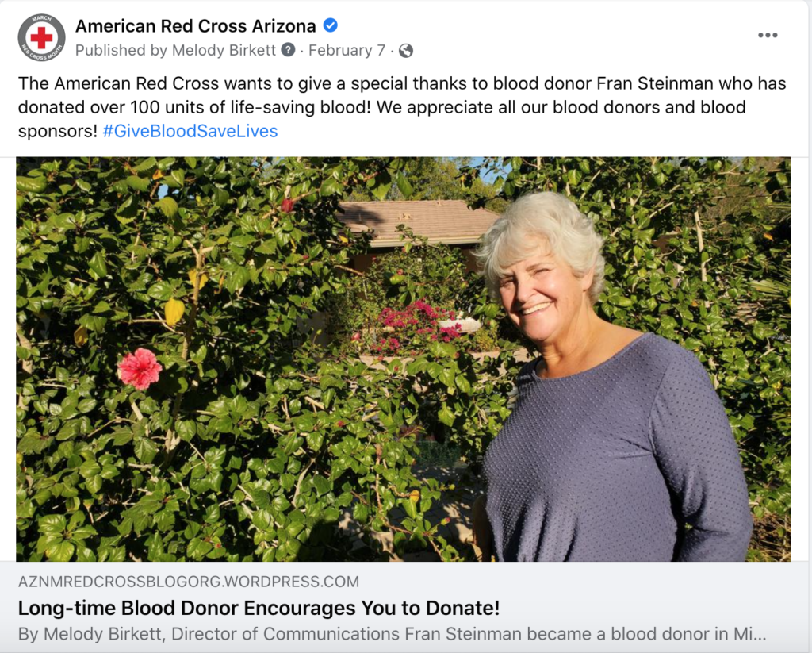Screen dimensions: 812x653
Task: Open the American Red Cross Arizona page name
Action: click(x=196, y=25)
